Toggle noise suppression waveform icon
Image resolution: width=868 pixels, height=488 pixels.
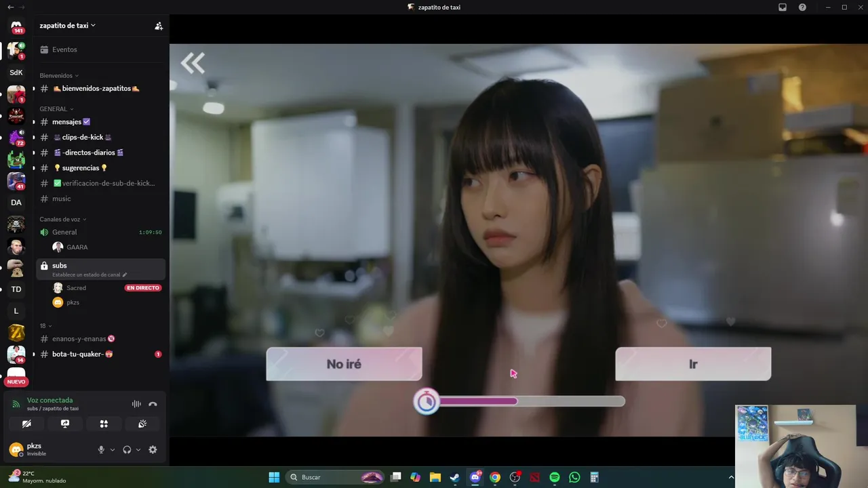136,404
